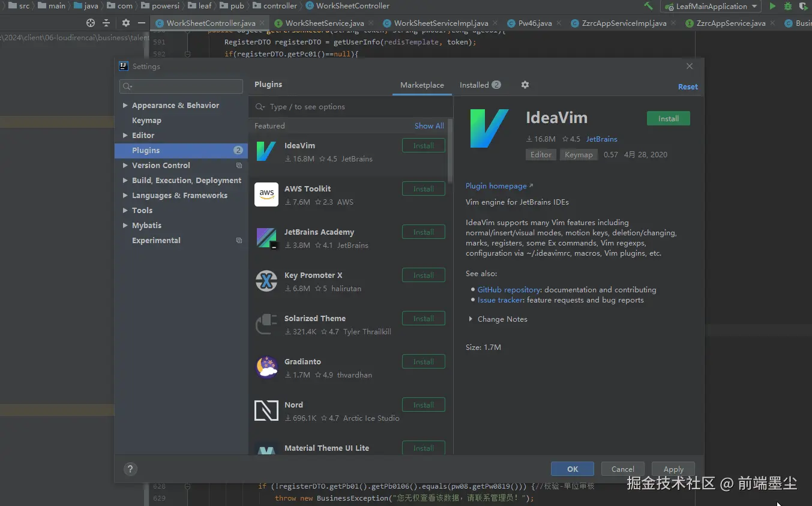Open the Issue tracker link
812x506 pixels.
pos(501,300)
